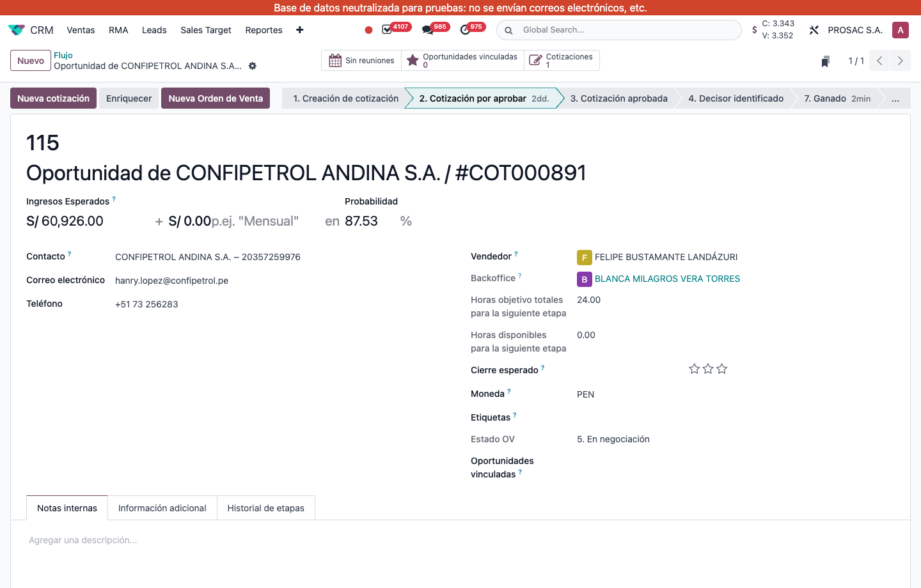This screenshot has height=588, width=921.
Task: Switch to Historial de etapas tab
Action: click(x=266, y=508)
